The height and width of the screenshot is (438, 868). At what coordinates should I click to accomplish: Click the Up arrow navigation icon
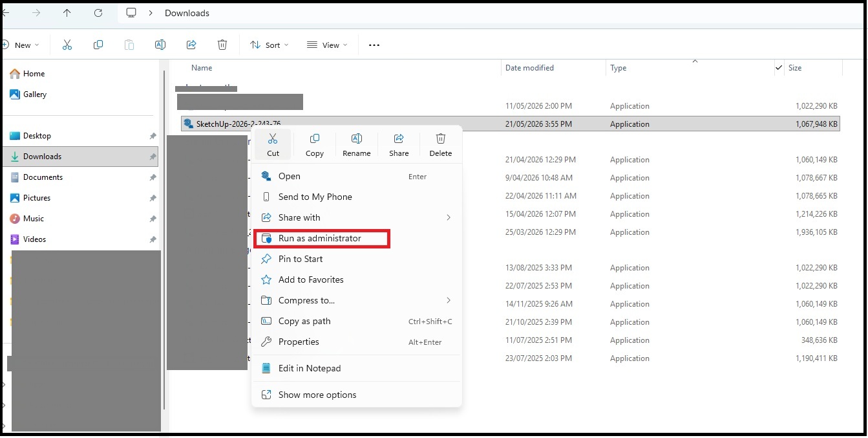point(67,13)
